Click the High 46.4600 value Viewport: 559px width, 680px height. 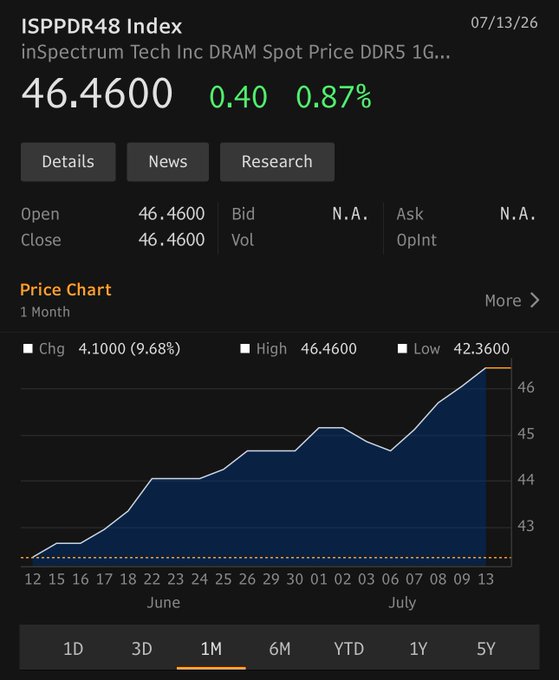pos(329,349)
